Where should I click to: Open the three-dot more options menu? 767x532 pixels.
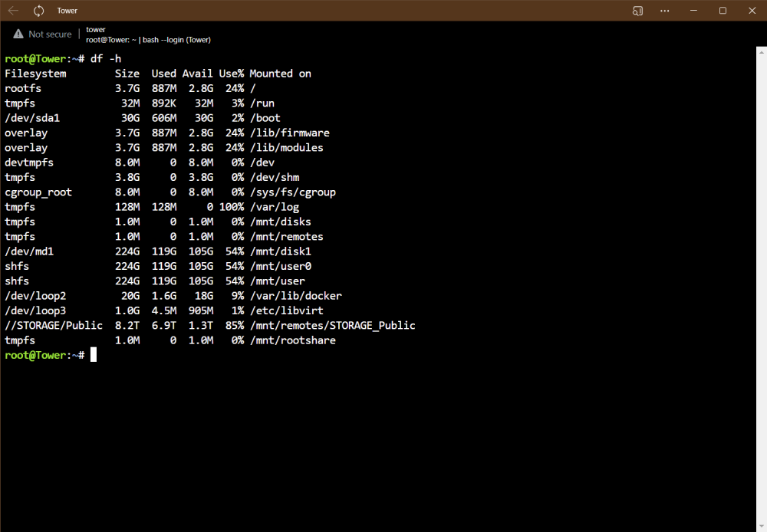pyautogui.click(x=665, y=10)
